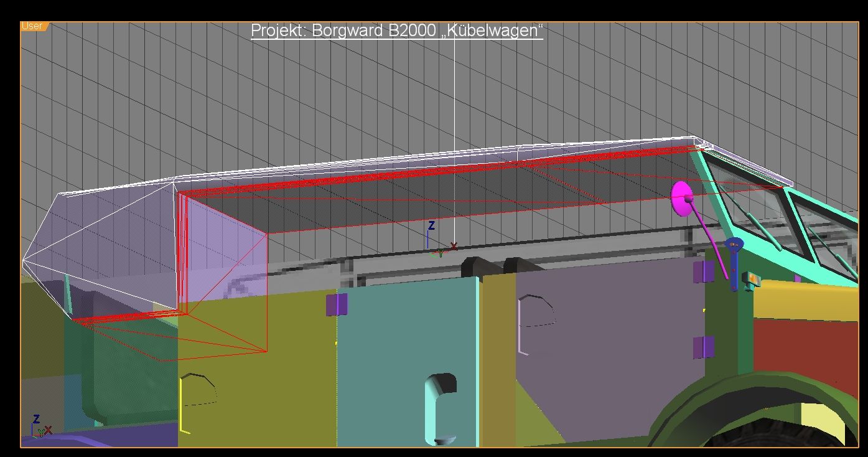The height and width of the screenshot is (457, 868).
Task: Select the pink outlined shape on grey door
Action: (536, 324)
